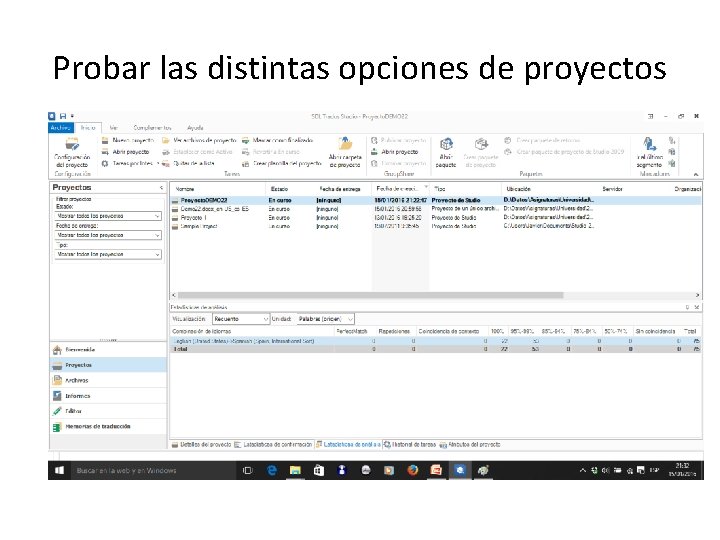Image resolution: width=720 pixels, height=540 pixels.
Task: Open the Archivo menu tab
Action: click(61, 128)
